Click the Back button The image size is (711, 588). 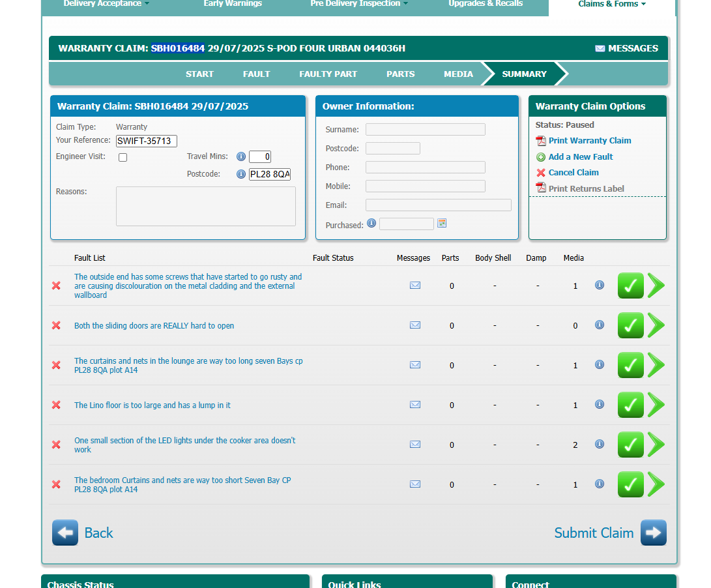tap(83, 533)
